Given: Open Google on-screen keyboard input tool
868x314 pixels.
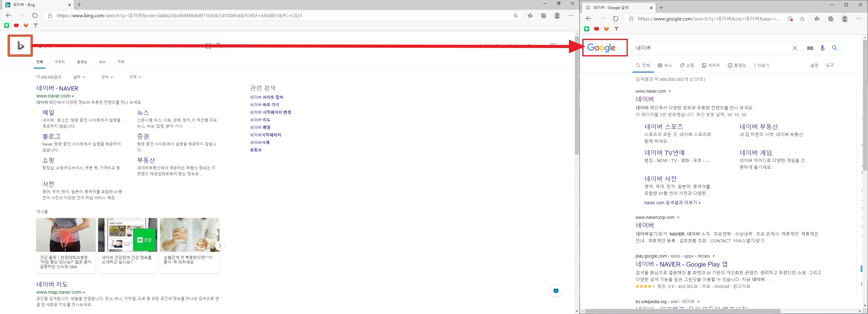Looking at the screenshot, I should click(810, 48).
